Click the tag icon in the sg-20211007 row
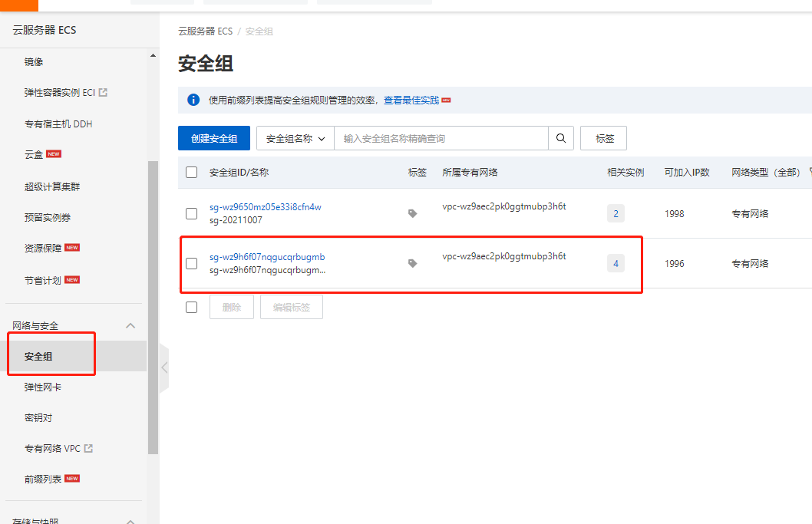 pyautogui.click(x=412, y=213)
